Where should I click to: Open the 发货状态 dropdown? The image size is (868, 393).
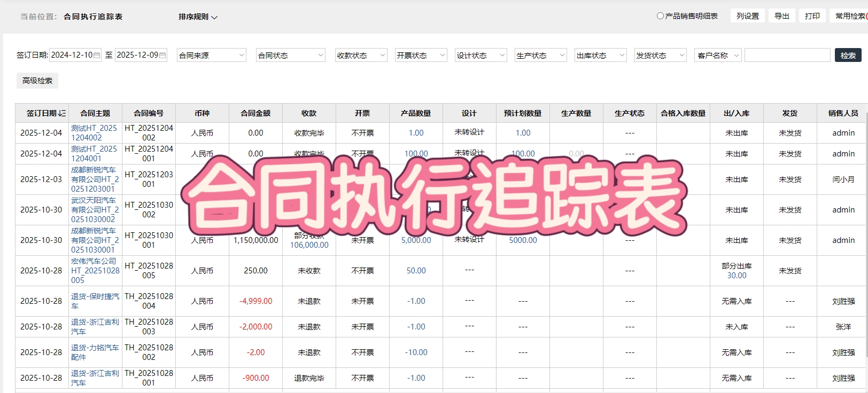660,55
